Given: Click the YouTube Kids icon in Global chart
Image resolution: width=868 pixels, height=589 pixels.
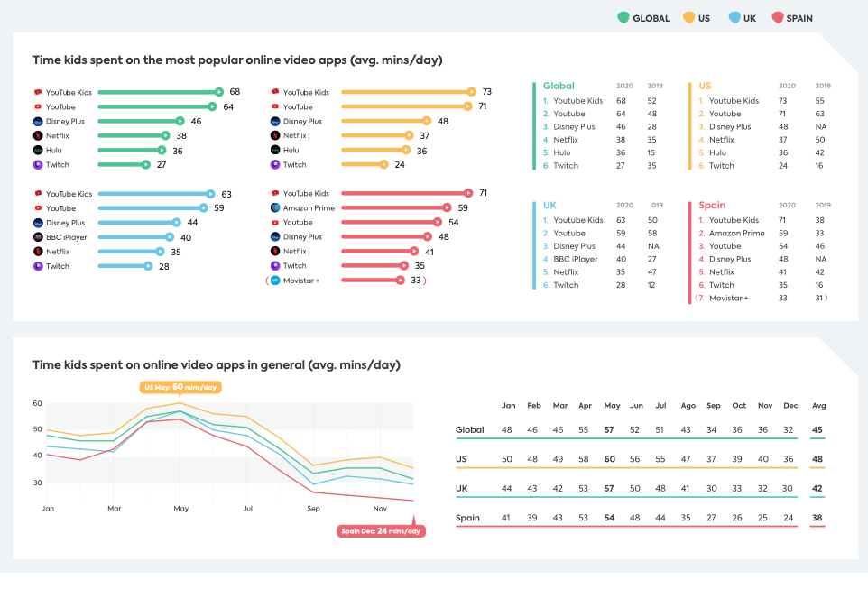Looking at the screenshot, I should [37, 92].
